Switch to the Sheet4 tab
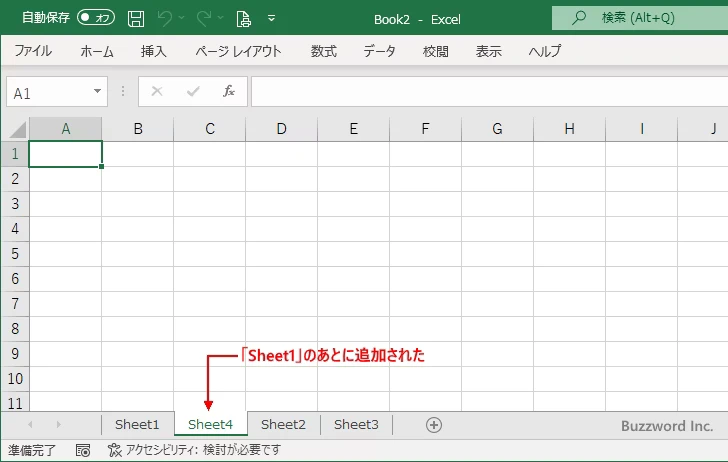The image size is (728, 462). 210,424
